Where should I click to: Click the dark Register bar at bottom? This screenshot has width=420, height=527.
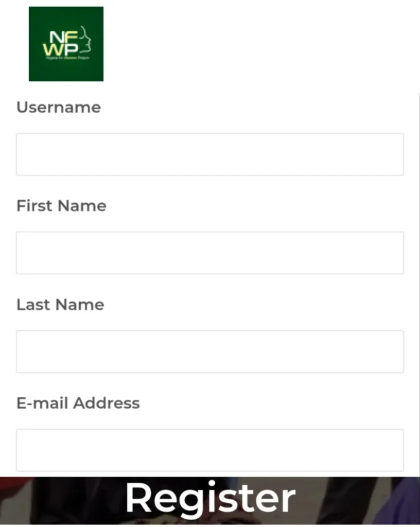point(209,498)
